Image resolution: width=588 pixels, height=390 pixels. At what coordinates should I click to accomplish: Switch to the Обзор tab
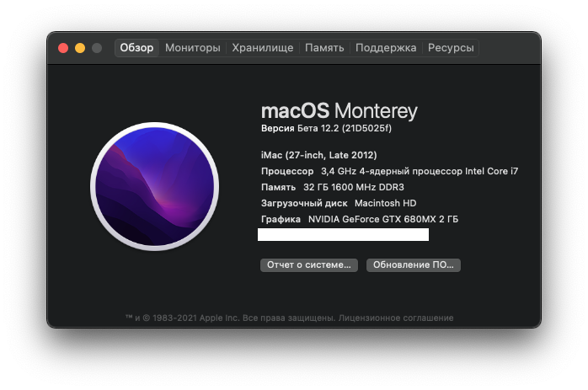pos(136,48)
